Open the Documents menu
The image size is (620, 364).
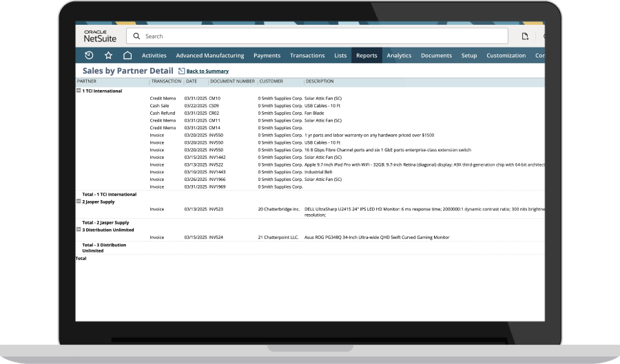(436, 56)
